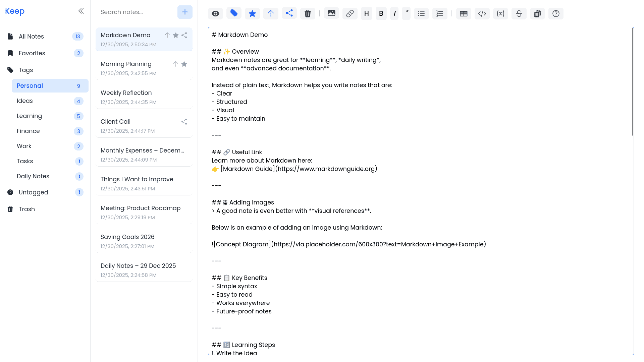This screenshot has width=644, height=362.
Task: Toggle favorite star on Markdown Demo note
Action: (x=175, y=35)
